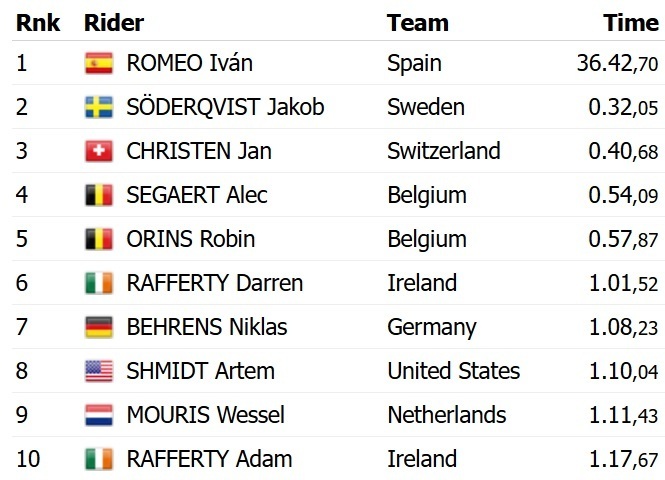
Task: Click the Rider column header
Action: pos(114,22)
